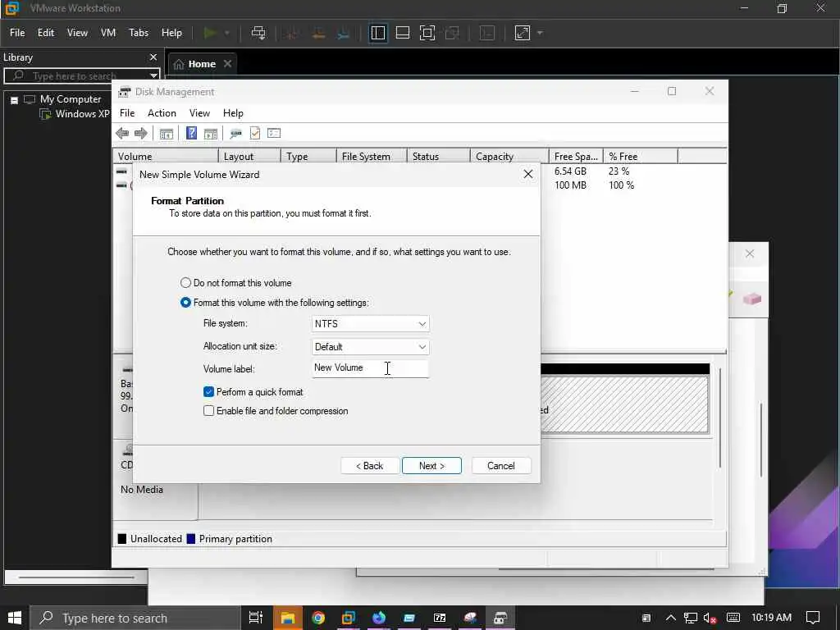The height and width of the screenshot is (630, 840).
Task: Open Disk Management Action menu
Action: [x=162, y=113]
